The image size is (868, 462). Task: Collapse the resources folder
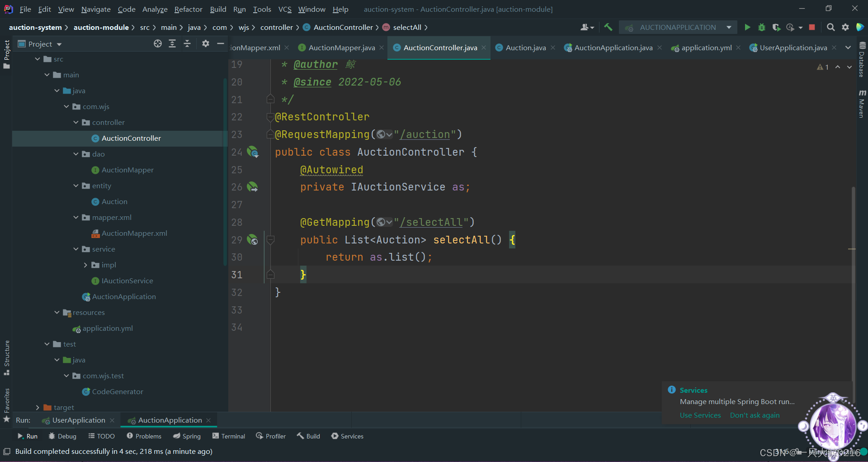coord(57,313)
